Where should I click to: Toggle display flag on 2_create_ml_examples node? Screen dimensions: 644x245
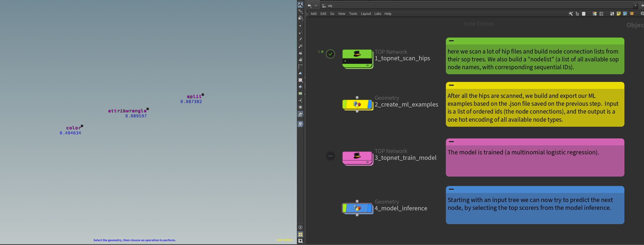370,104
